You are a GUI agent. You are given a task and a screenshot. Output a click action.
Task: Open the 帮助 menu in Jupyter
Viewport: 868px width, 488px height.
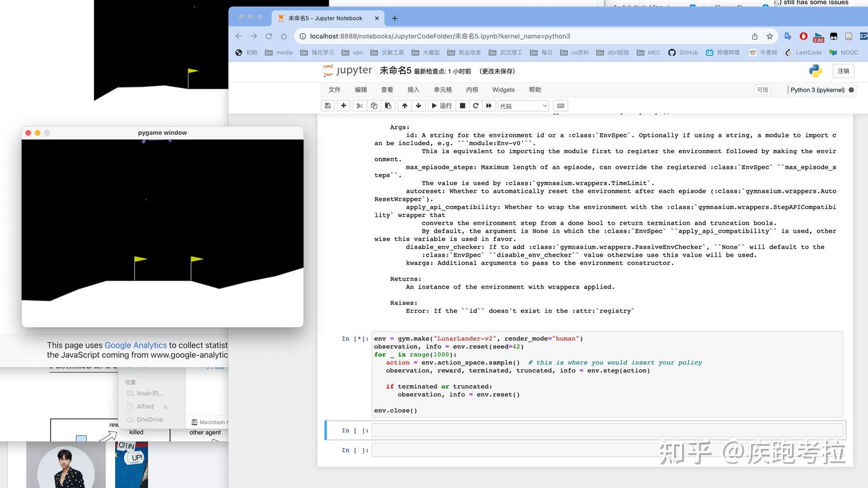tap(535, 90)
